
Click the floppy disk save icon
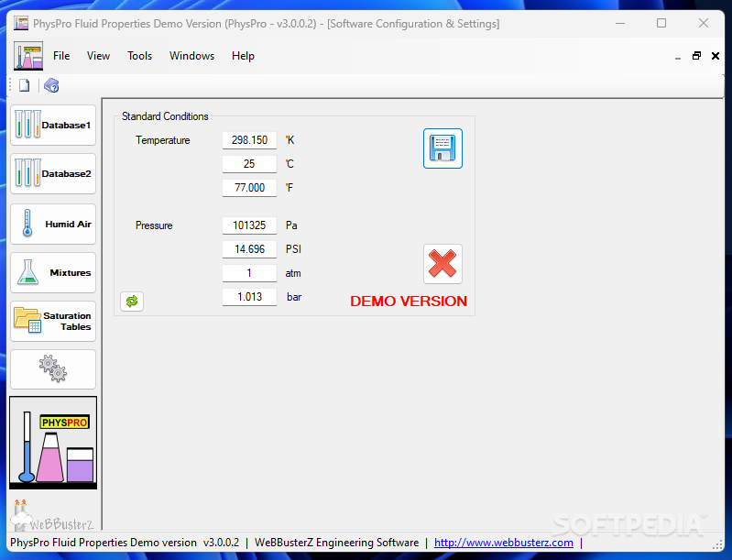pos(442,148)
